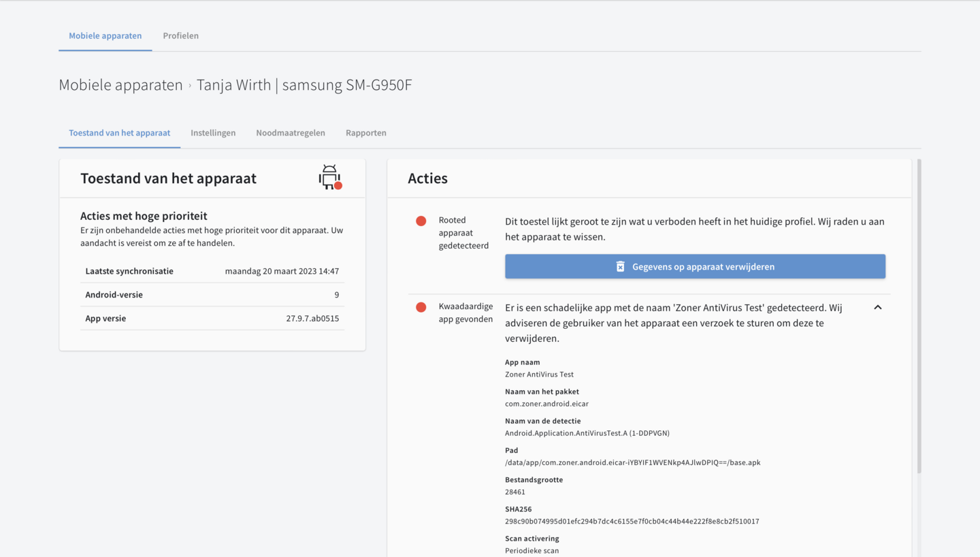Select the Toestand van het apparaat tab
Viewport: 980px width, 557px height.
(120, 133)
